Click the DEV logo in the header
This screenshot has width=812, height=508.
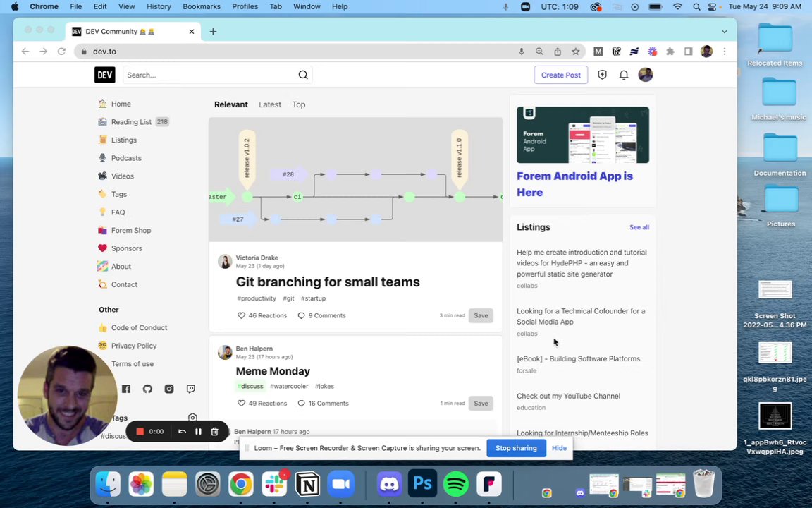tap(104, 75)
